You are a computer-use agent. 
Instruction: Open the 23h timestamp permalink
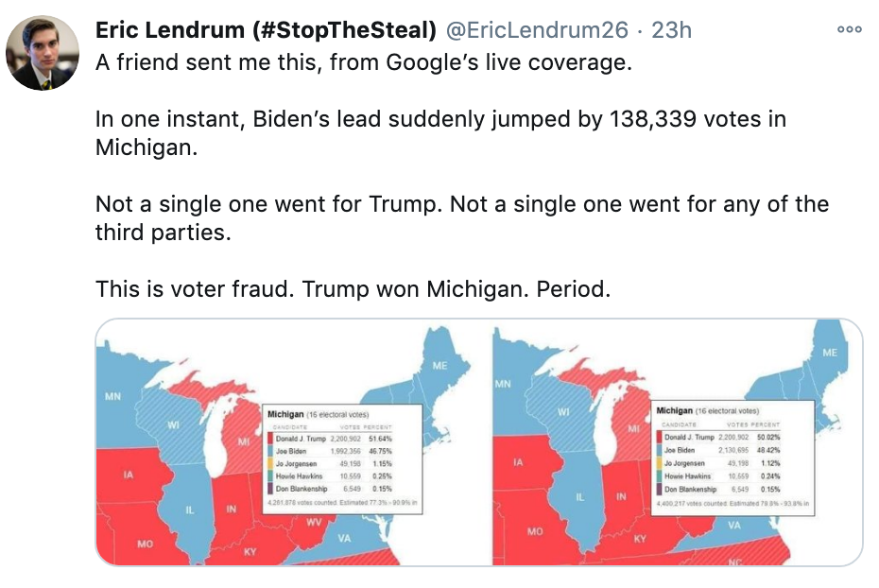coord(671,29)
